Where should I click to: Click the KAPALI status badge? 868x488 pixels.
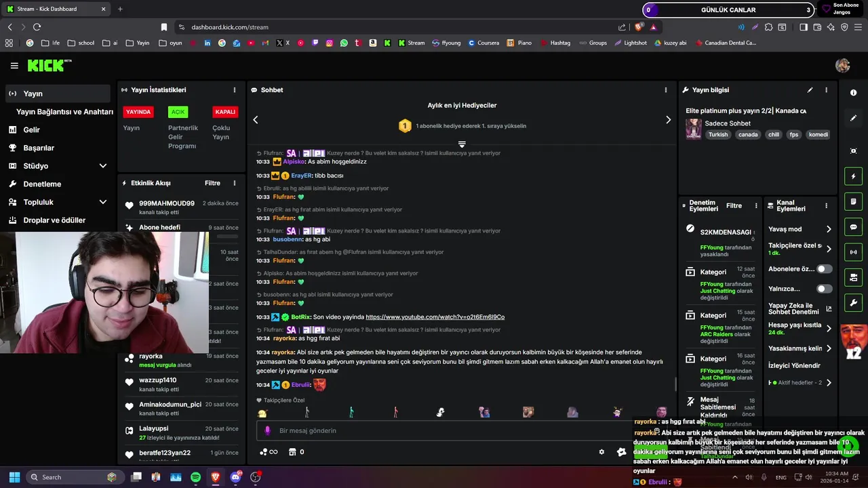(x=225, y=113)
